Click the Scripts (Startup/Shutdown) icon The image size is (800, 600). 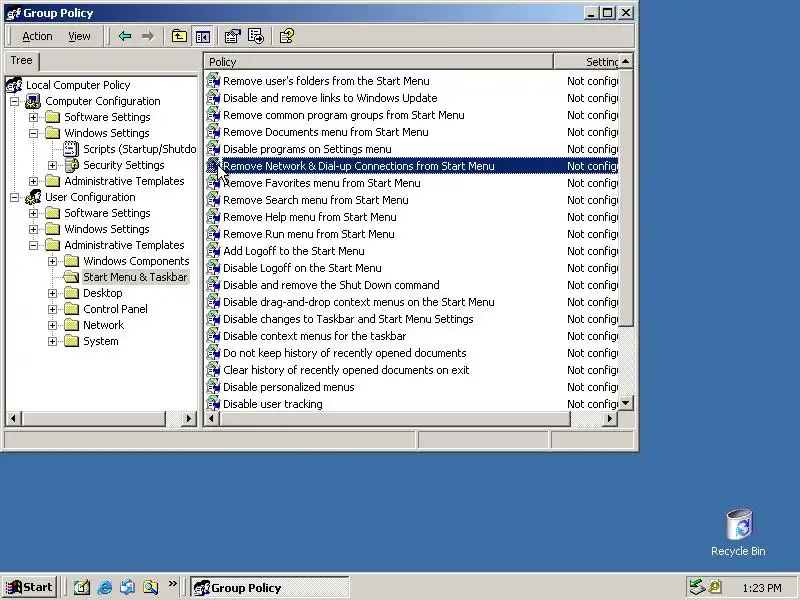click(71, 149)
